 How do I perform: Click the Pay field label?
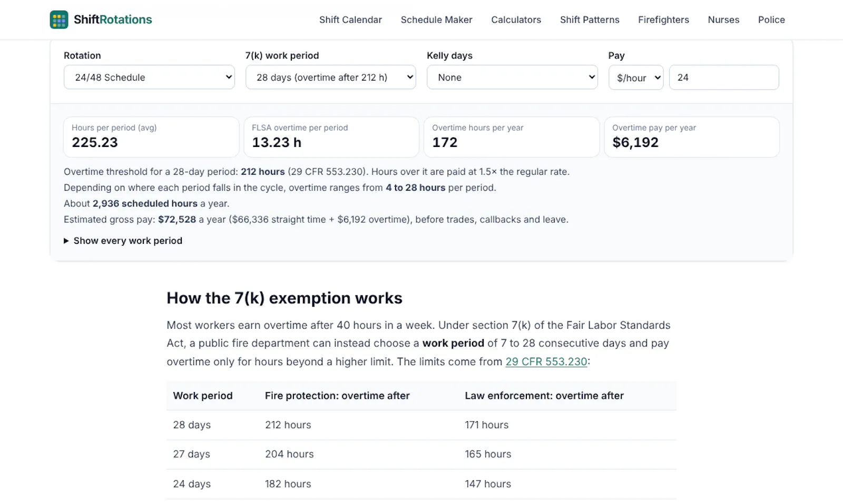coord(616,56)
